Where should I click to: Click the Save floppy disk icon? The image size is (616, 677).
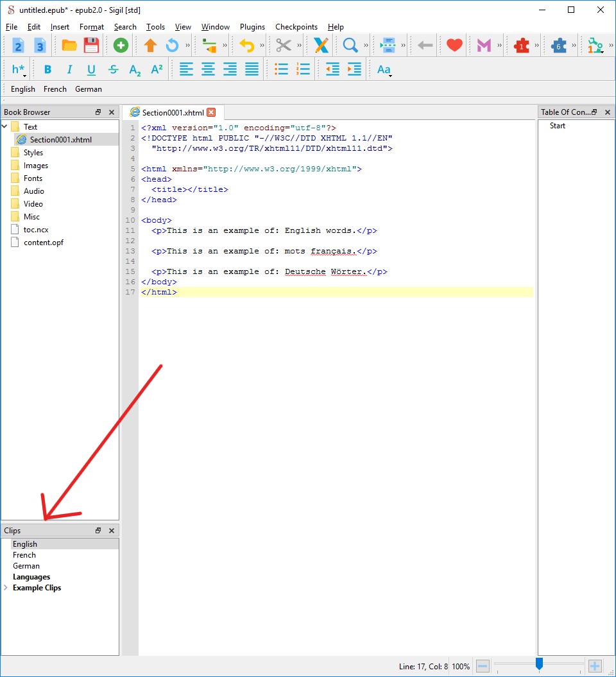click(x=91, y=45)
